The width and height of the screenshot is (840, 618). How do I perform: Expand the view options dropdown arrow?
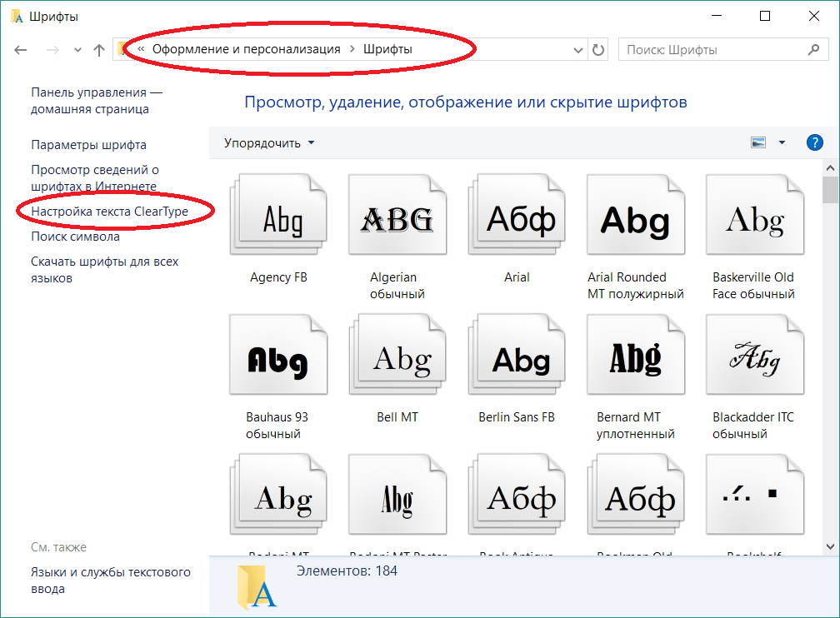[x=782, y=142]
